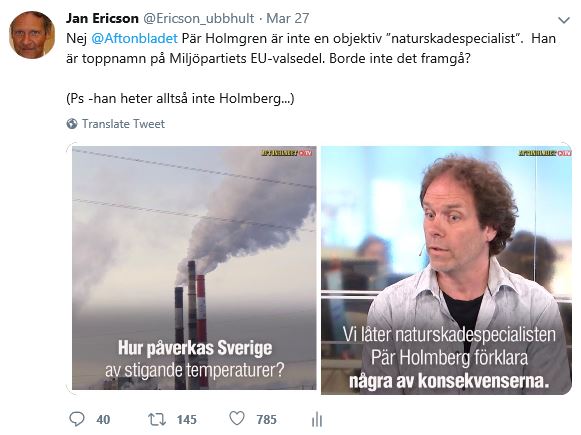This screenshot has height=435, width=581.
Task: Click the globe icon beside Translate Tweet
Action: click(72, 124)
